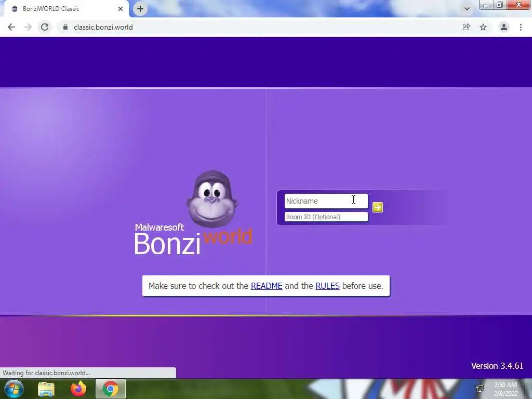The height and width of the screenshot is (399, 532).
Task: Click the yellow arrow login button
Action: (x=378, y=207)
